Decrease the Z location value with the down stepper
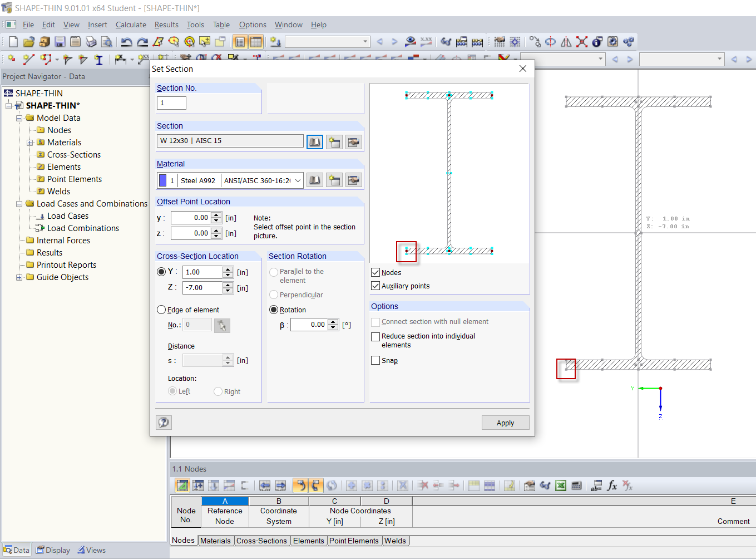The image size is (756, 559). pyautogui.click(x=228, y=291)
